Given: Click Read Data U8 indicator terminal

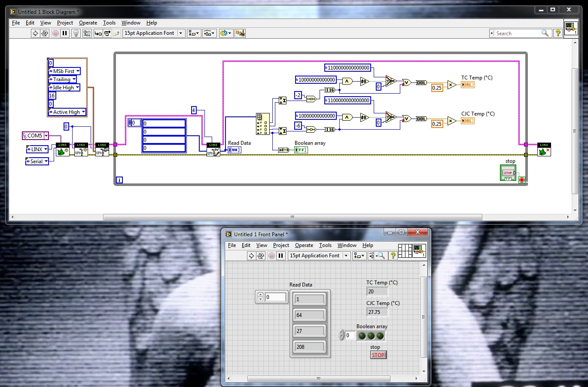Looking at the screenshot, I should point(235,150).
